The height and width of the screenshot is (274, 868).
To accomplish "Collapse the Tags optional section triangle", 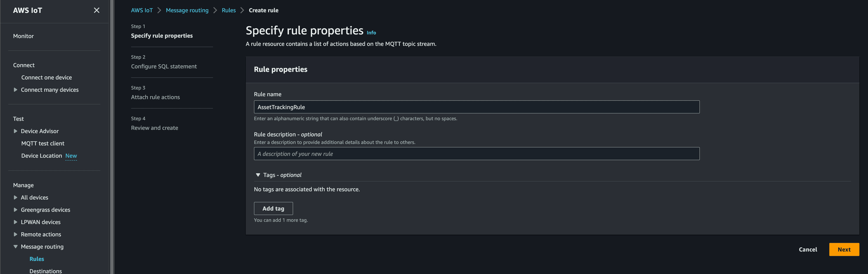I will point(258,175).
